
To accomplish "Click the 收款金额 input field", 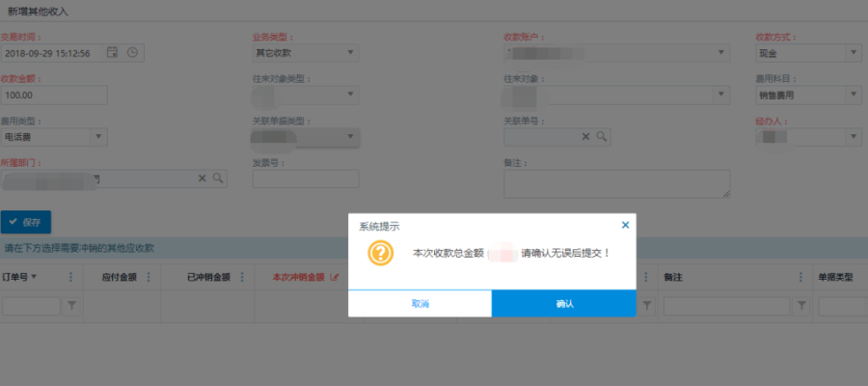I will tap(54, 95).
